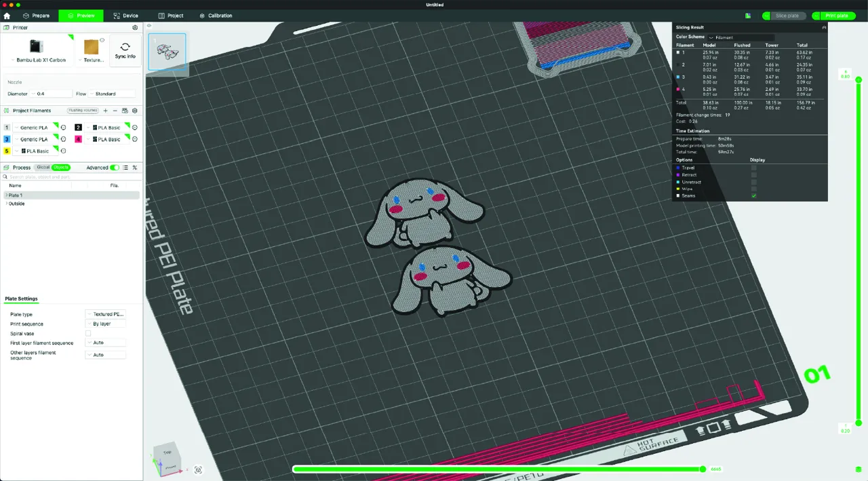This screenshot has width=868, height=481.
Task: Click the green icon left of Slice plate
Action: coord(748,16)
